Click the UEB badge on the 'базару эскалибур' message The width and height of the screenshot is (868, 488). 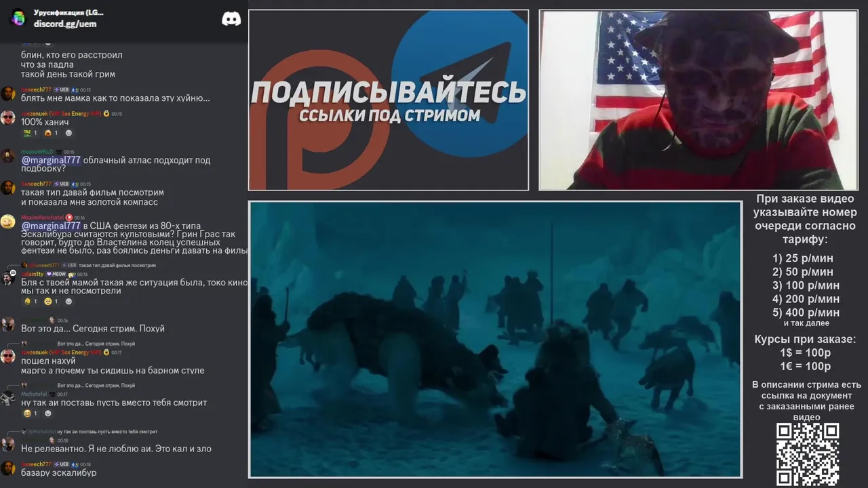pyautogui.click(x=62, y=464)
